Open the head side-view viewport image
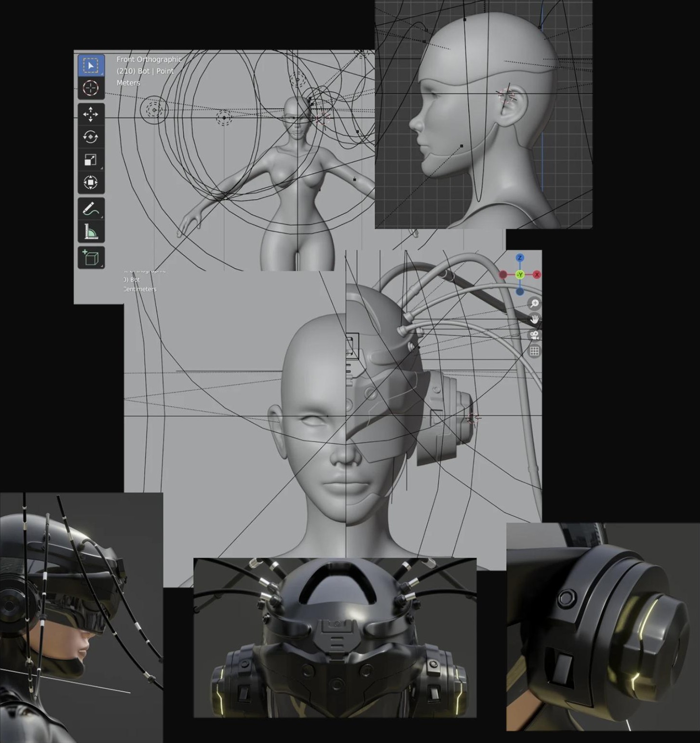The width and height of the screenshot is (700, 743). pos(484,114)
